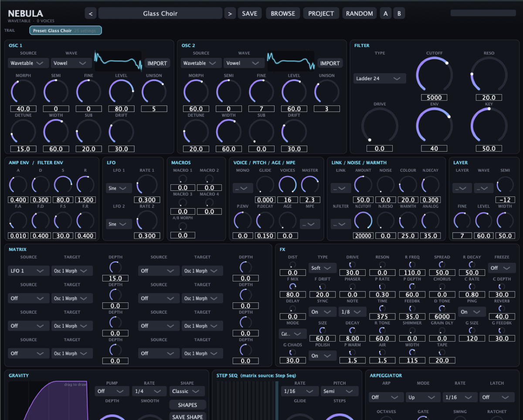Click the SAVE preset button
Viewport: 523px width, 420px height.
point(250,14)
